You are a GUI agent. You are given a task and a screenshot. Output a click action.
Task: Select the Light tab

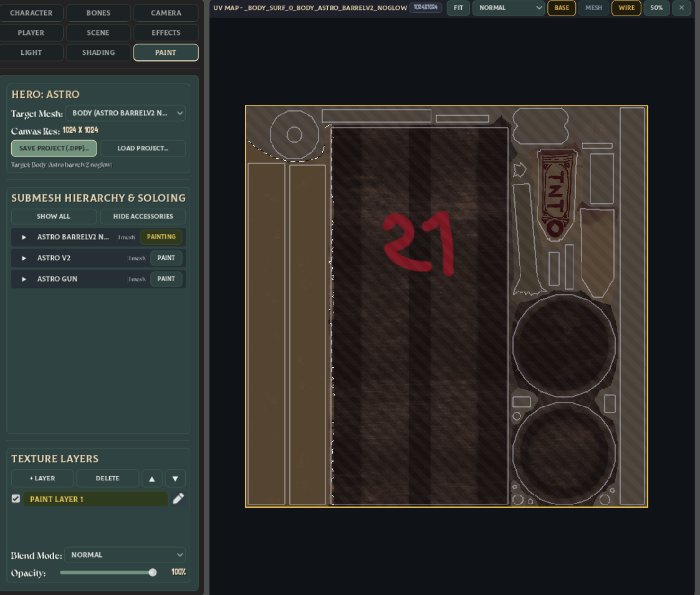pyautogui.click(x=31, y=52)
